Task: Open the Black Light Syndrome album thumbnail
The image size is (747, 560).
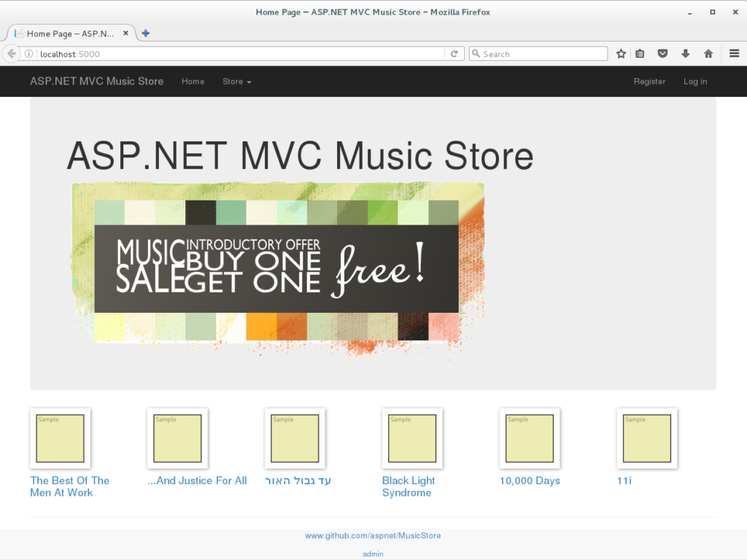Action: pos(412,438)
